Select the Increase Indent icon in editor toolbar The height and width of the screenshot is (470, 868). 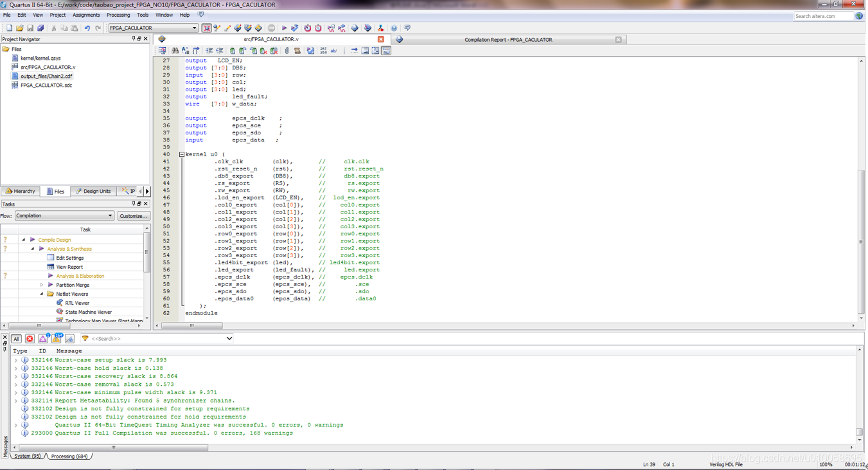(x=209, y=51)
